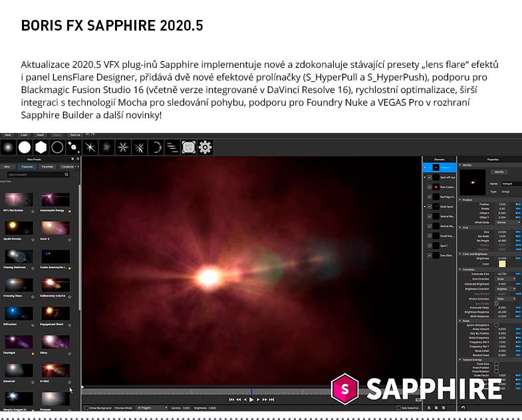Switch to the Featured presets tab

click(27, 166)
